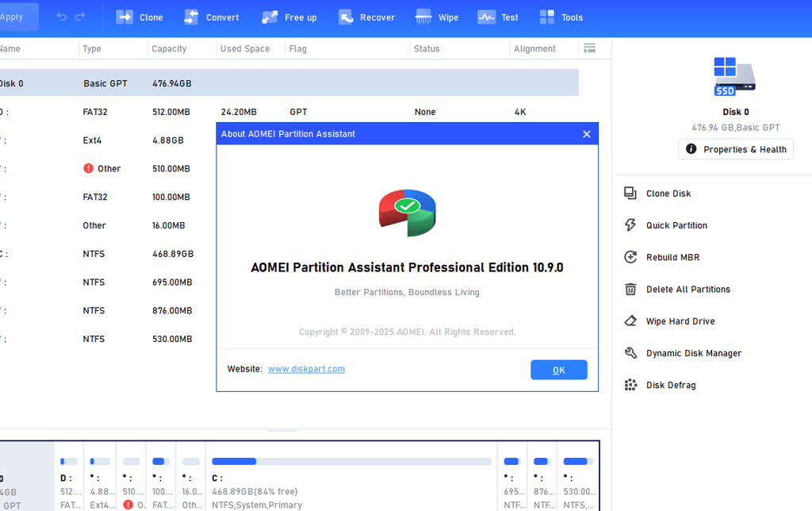Select the 876 NTFS block in disk map
This screenshot has height=511, width=812.
click(542, 477)
